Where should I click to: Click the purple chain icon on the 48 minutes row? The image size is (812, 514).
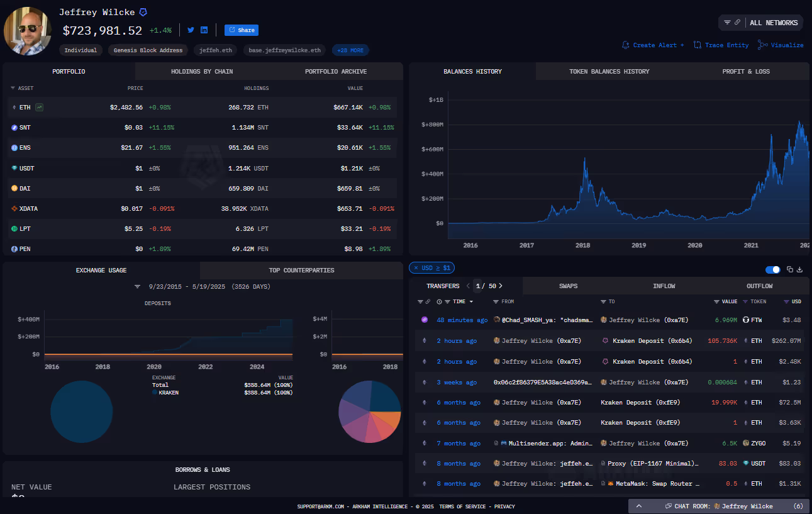pyautogui.click(x=425, y=320)
